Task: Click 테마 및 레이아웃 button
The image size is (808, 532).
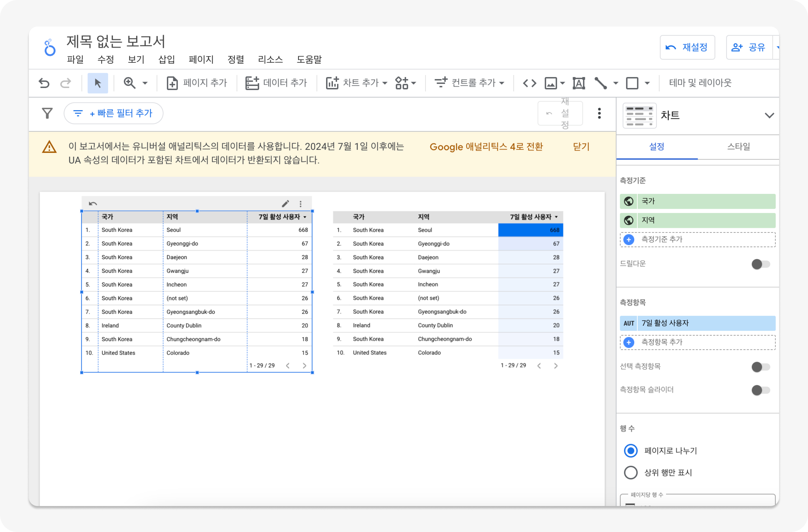Action: [700, 83]
